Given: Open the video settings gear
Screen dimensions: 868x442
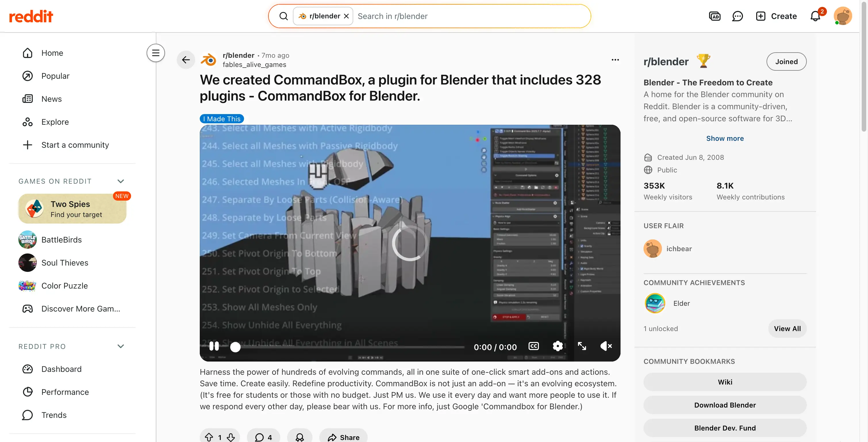Looking at the screenshot, I should pyautogui.click(x=558, y=346).
